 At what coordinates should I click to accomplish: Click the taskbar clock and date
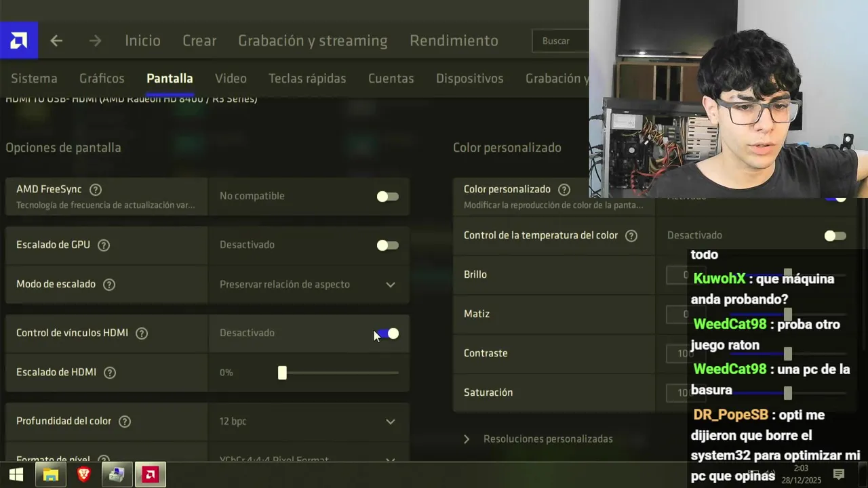802,474
